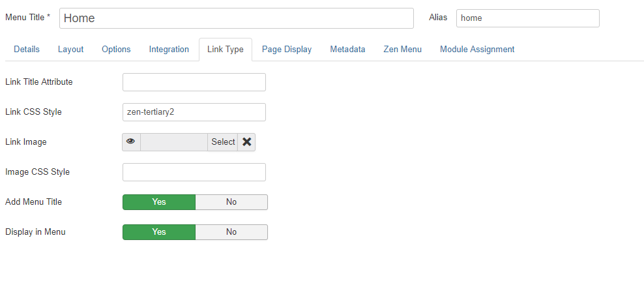Viewport: 644px width, 285px height.
Task: Open the Metadata tab
Action: click(x=347, y=50)
